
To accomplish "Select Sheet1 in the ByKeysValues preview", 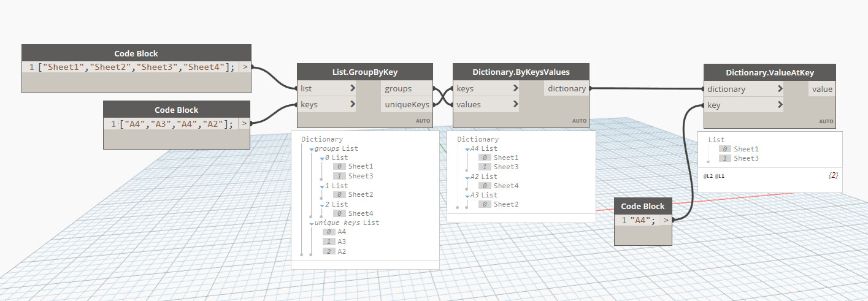I will (x=506, y=158).
